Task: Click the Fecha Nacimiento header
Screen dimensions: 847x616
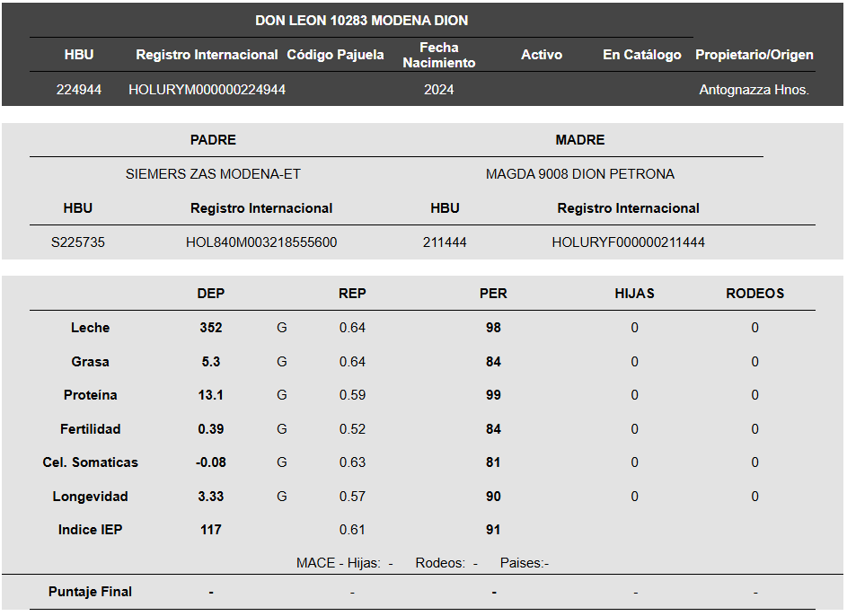Action: [x=438, y=55]
